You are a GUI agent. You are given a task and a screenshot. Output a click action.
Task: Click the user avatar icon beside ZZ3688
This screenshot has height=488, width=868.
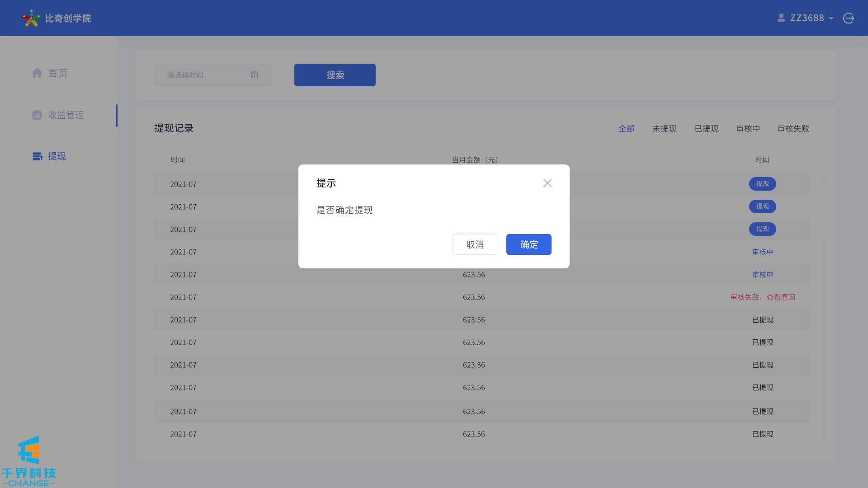click(x=781, y=18)
